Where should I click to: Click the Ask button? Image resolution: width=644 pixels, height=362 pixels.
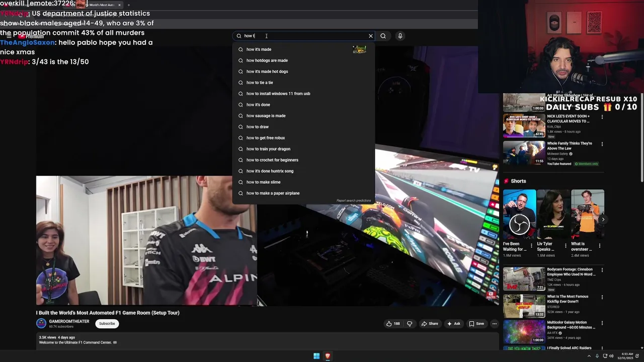[x=453, y=324]
